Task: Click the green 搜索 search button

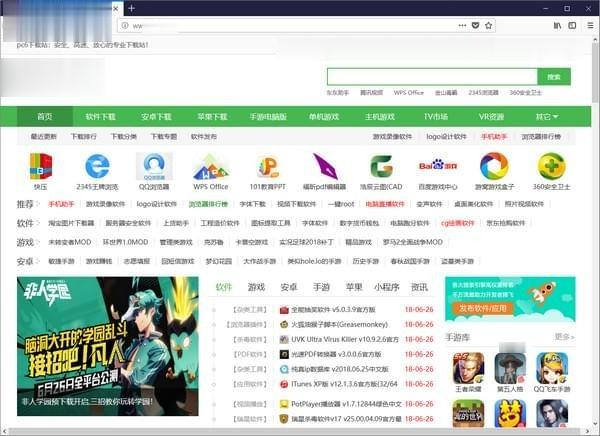Action: [554, 77]
